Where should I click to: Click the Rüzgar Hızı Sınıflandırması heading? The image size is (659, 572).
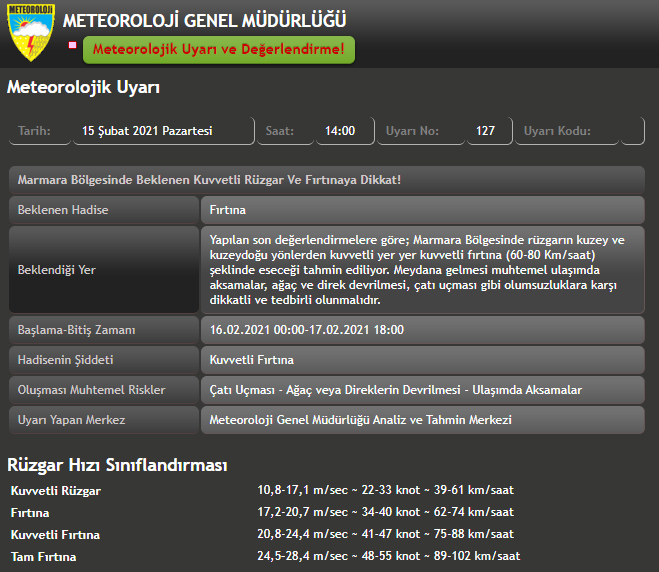[x=117, y=465]
